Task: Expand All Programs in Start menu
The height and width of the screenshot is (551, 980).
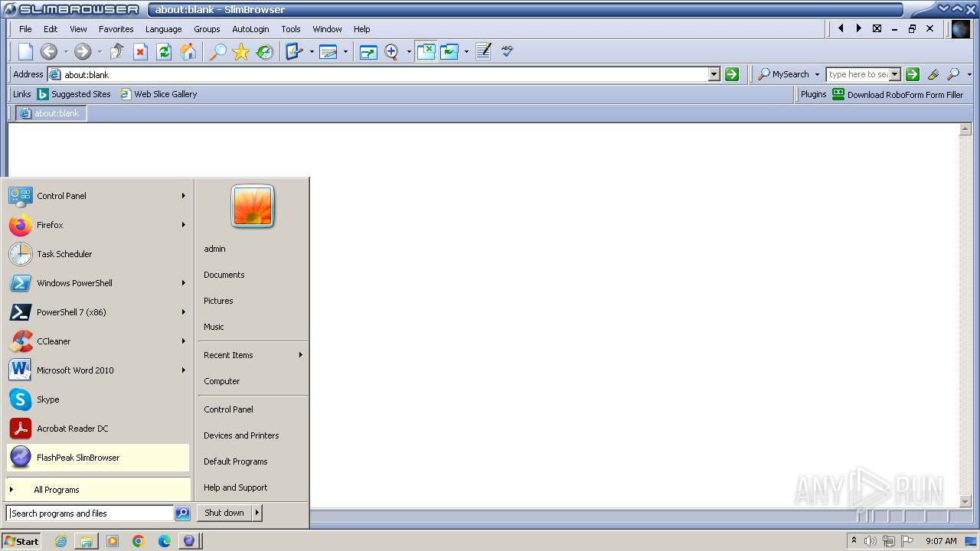Action: (98, 490)
